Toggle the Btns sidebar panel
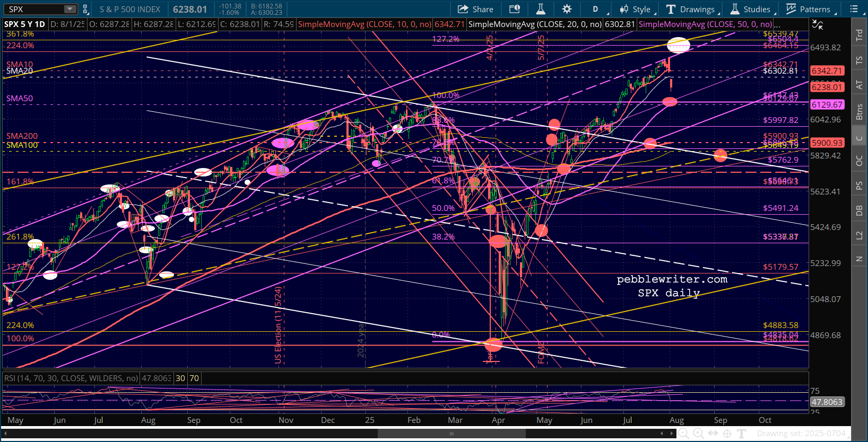Image resolution: width=868 pixels, height=442 pixels. (859, 112)
